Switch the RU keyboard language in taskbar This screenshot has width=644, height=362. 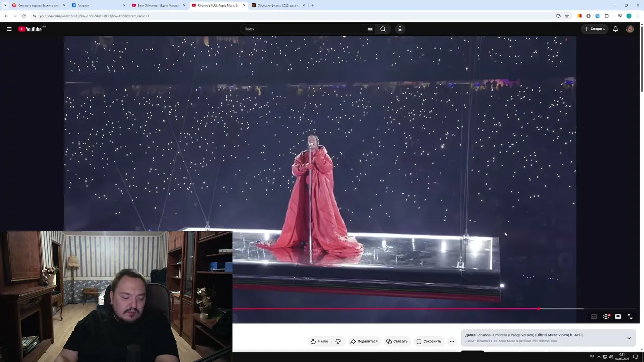(x=592, y=357)
